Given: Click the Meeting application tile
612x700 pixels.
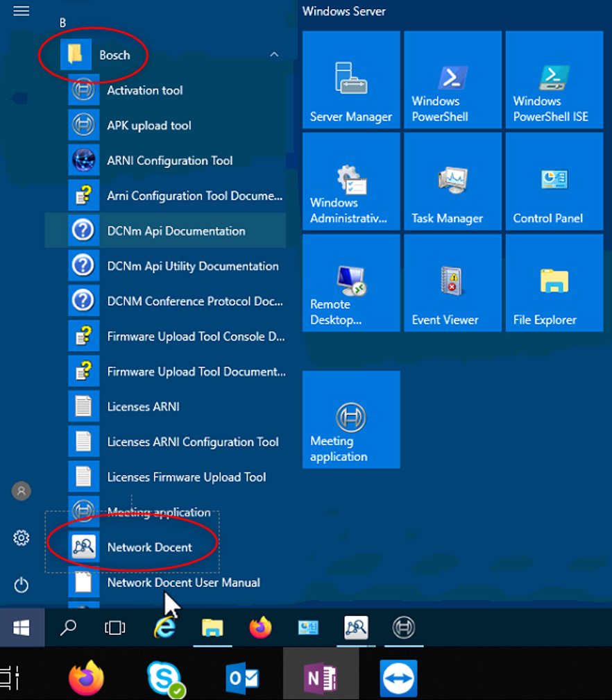Looking at the screenshot, I should point(351,419).
